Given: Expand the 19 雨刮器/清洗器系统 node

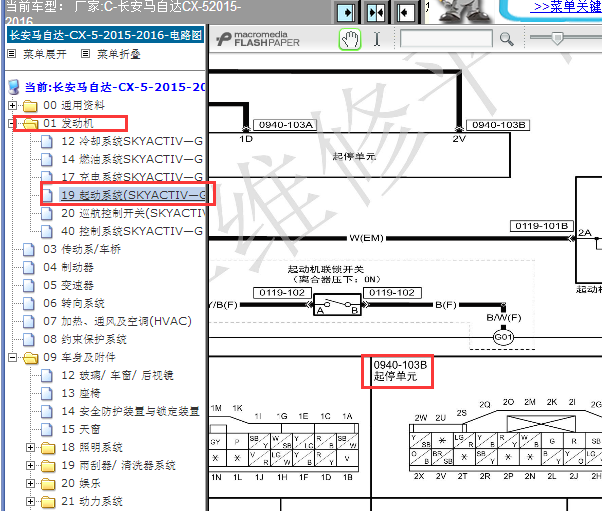Looking at the screenshot, I should pos(30,465).
